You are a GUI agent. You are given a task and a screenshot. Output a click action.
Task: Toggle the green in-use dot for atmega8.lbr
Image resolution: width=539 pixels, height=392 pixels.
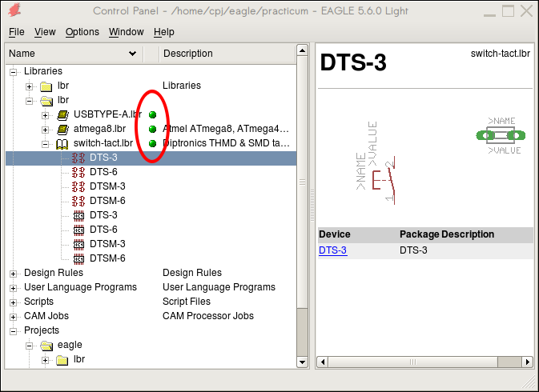pyautogui.click(x=152, y=129)
